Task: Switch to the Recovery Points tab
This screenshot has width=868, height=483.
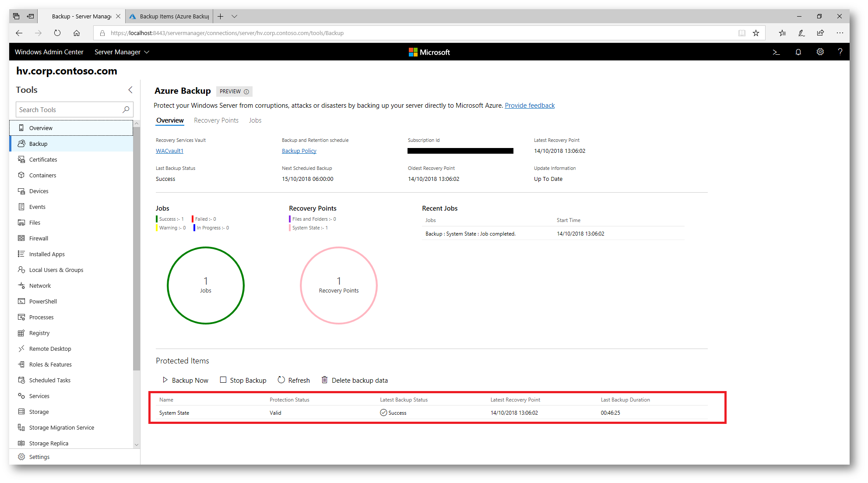Action: tap(216, 120)
